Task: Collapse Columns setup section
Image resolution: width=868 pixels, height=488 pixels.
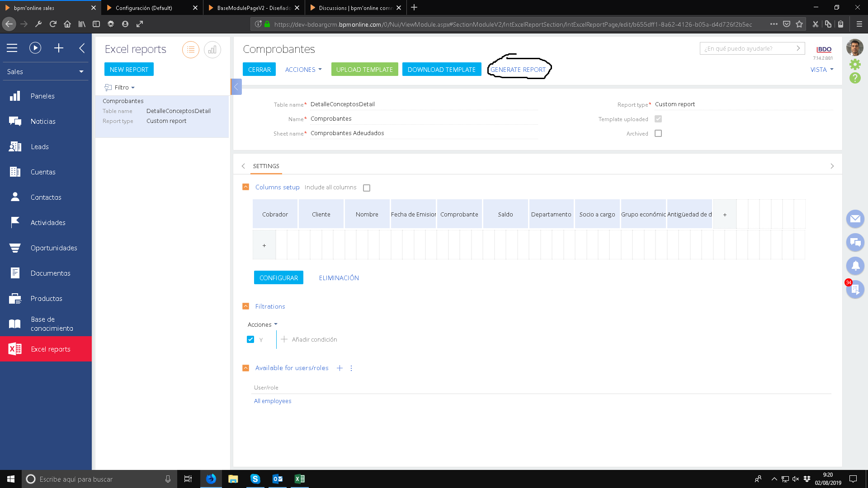Action: (x=245, y=187)
